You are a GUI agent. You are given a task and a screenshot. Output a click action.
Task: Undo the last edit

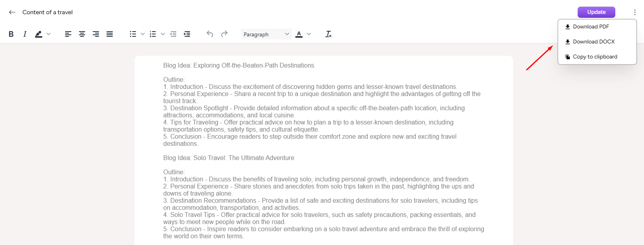click(210, 34)
